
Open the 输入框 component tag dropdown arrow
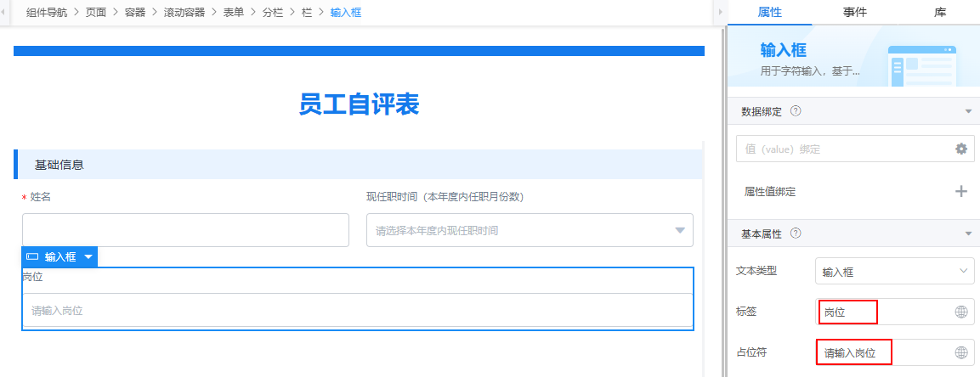pyautogui.click(x=88, y=256)
